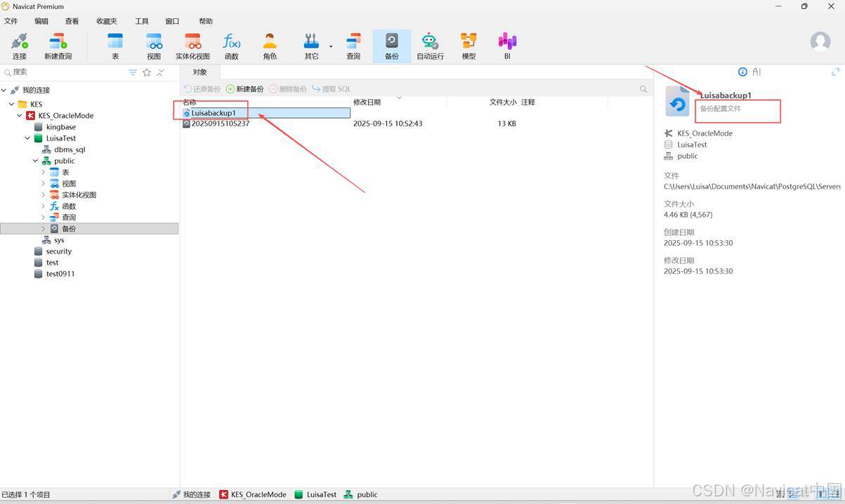Sort by 文件大小 column header
845x504 pixels.
click(x=503, y=102)
